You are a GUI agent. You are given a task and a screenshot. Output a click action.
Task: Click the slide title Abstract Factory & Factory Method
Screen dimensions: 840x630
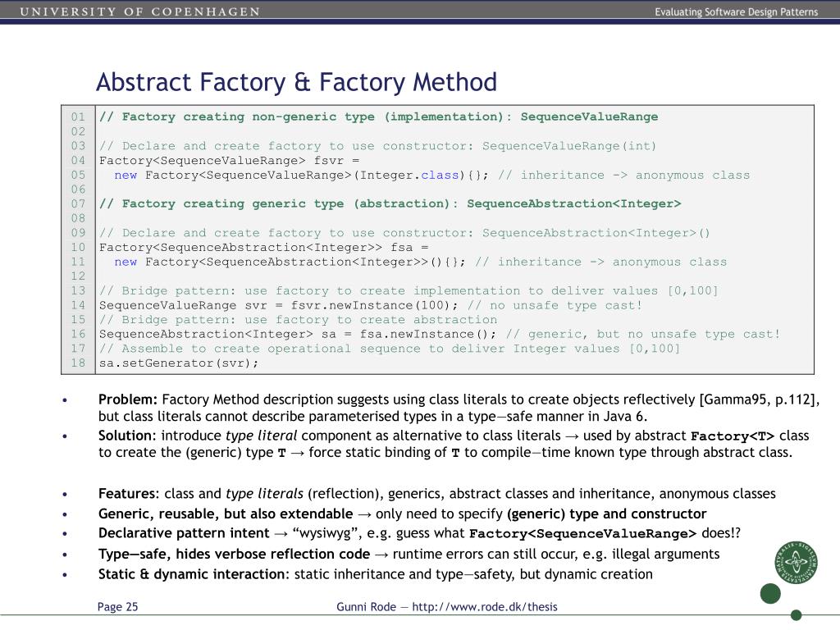(296, 82)
